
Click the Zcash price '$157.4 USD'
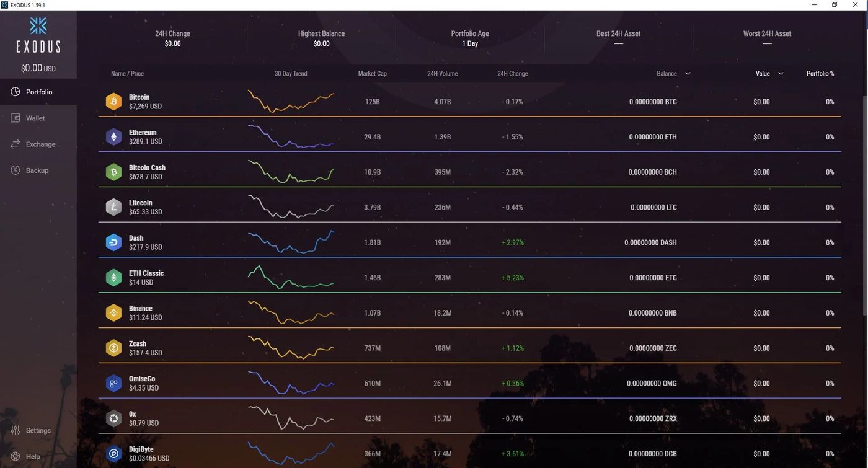click(x=146, y=353)
